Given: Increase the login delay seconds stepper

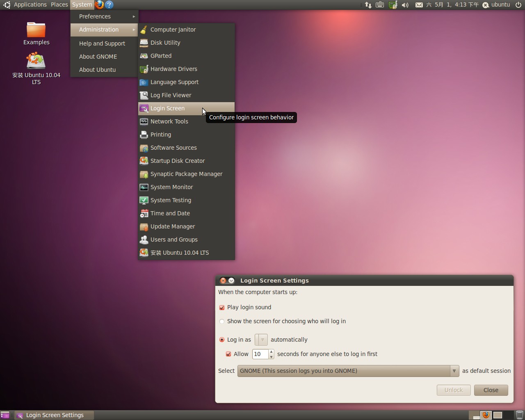Looking at the screenshot, I should tap(271, 352).
